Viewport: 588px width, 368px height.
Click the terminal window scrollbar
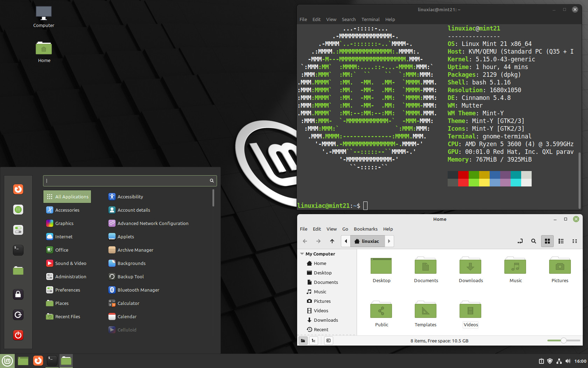pyautogui.click(x=579, y=180)
